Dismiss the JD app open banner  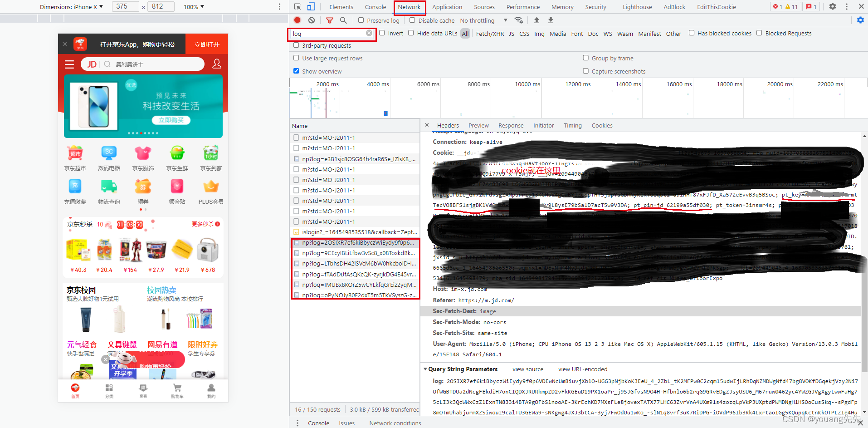pyautogui.click(x=65, y=44)
